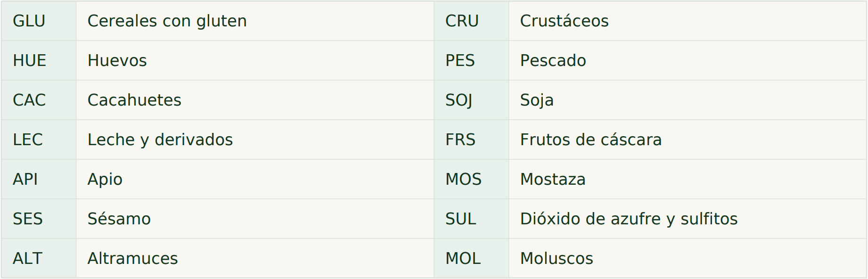Click the Leche y derivados text

click(160, 140)
